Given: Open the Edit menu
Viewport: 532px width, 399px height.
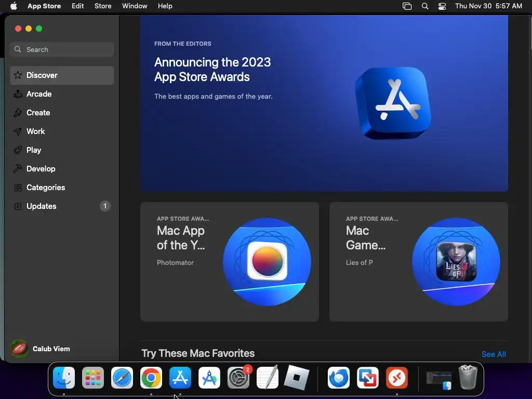Looking at the screenshot, I should [x=78, y=6].
